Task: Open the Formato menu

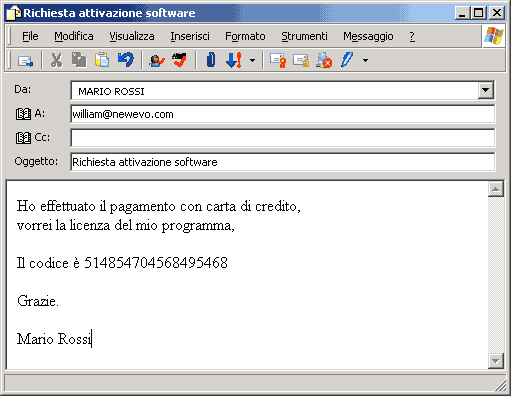Action: pos(245,36)
